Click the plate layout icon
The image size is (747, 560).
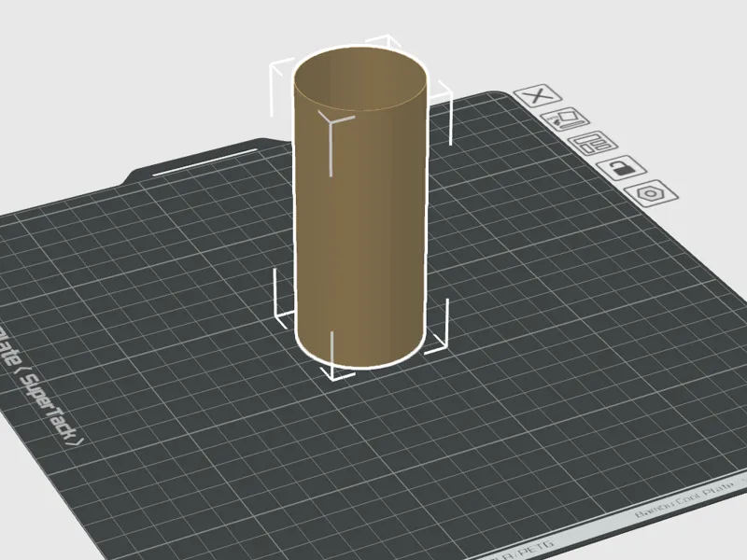tap(594, 143)
